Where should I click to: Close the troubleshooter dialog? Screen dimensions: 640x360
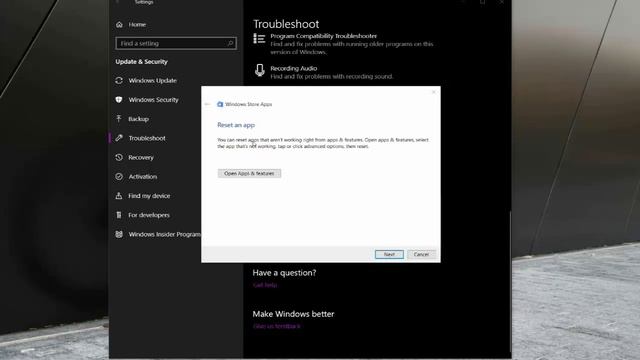pos(433,92)
